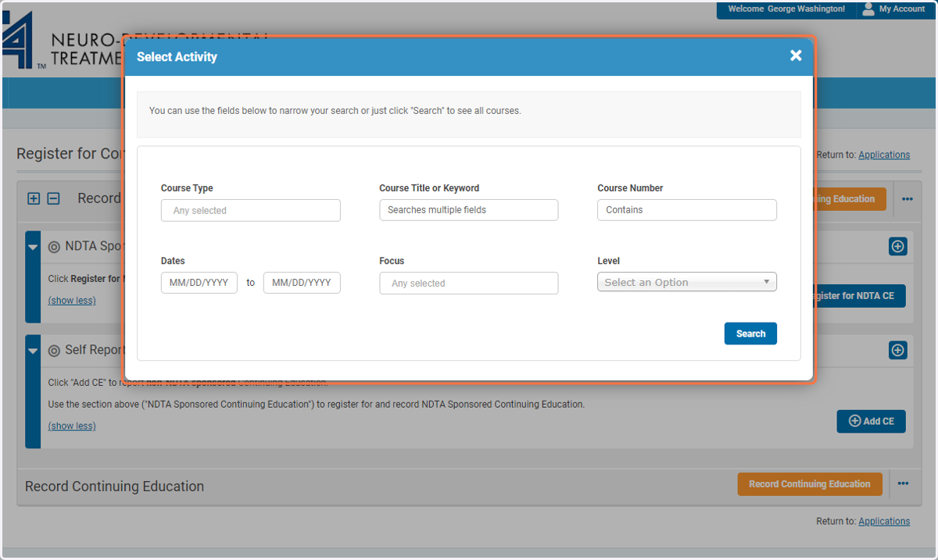Close the Select Activity dialog

pos(796,55)
